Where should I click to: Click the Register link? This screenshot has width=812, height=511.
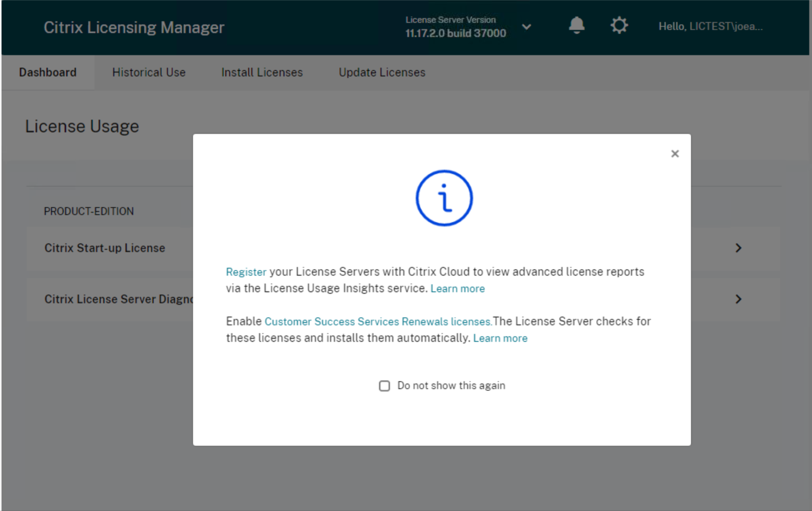coord(246,272)
